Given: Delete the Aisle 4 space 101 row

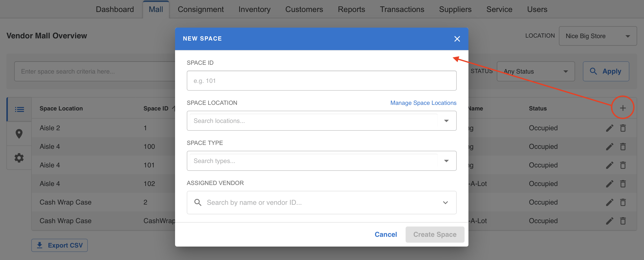Looking at the screenshot, I should coord(623,165).
